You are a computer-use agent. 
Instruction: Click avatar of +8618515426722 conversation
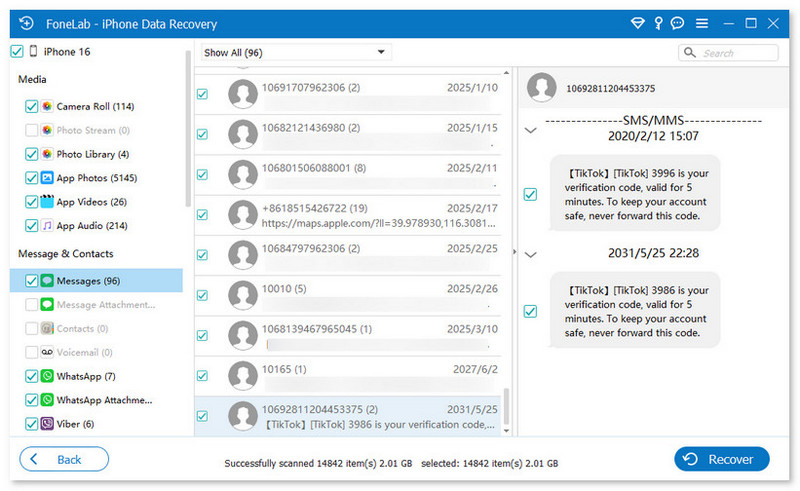click(x=243, y=214)
